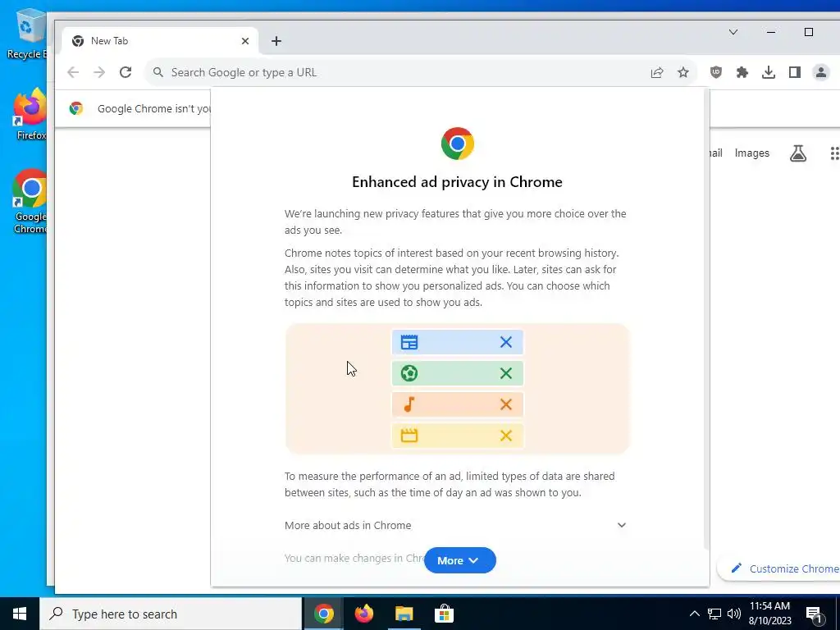The width and height of the screenshot is (840, 630).
Task: Reload the page with refresh icon
Action: [x=126, y=72]
